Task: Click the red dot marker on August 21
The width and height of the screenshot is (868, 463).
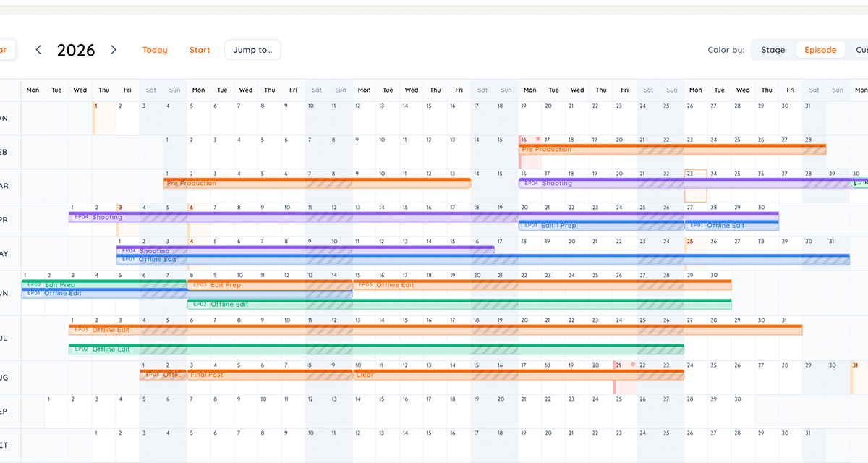Action: coord(632,365)
